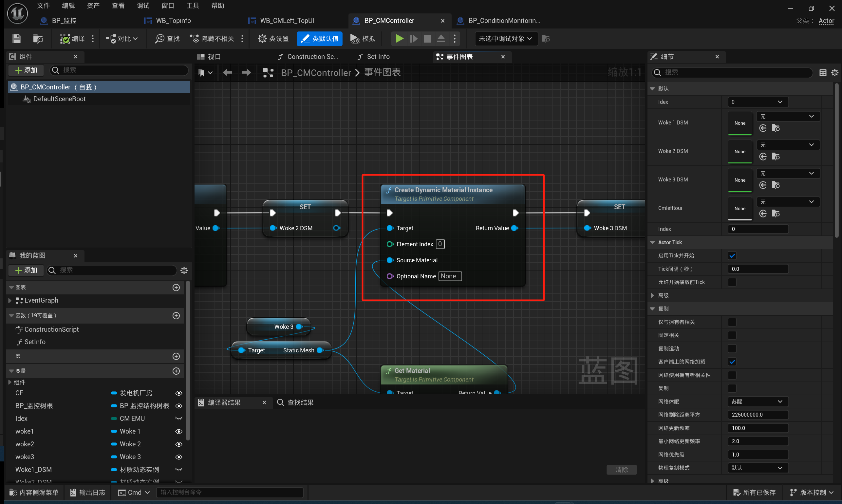
Task: Click the Save blueprint icon in toolbar
Action: click(16, 39)
